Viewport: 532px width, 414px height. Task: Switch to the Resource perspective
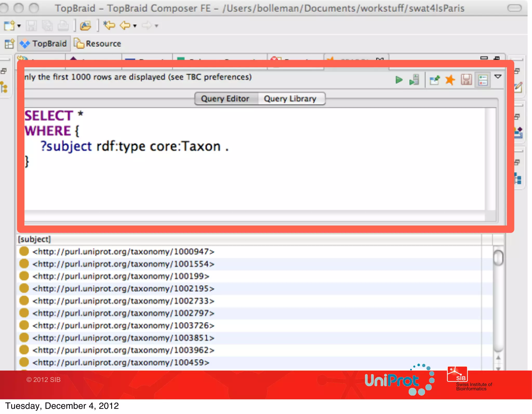coord(98,44)
